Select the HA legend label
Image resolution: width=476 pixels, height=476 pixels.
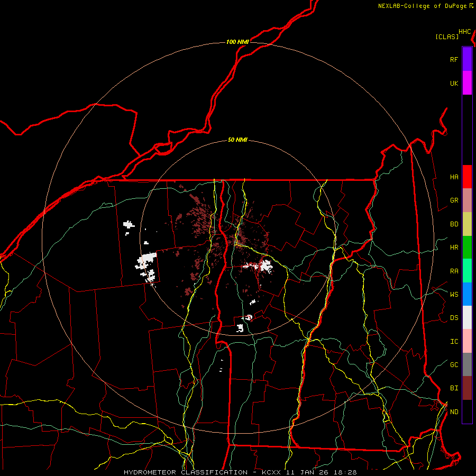(x=454, y=177)
